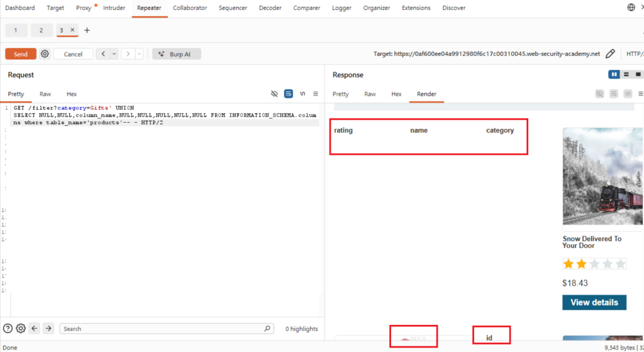The image size is (644, 352).
Task: Switch to the Target tab
Action: pos(55,8)
